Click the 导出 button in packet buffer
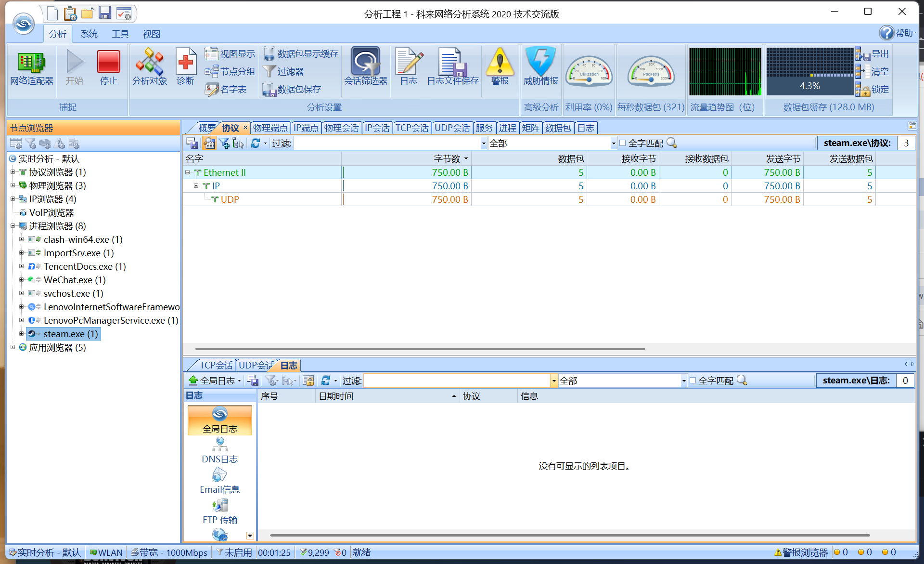The width and height of the screenshot is (924, 564). coord(880,54)
